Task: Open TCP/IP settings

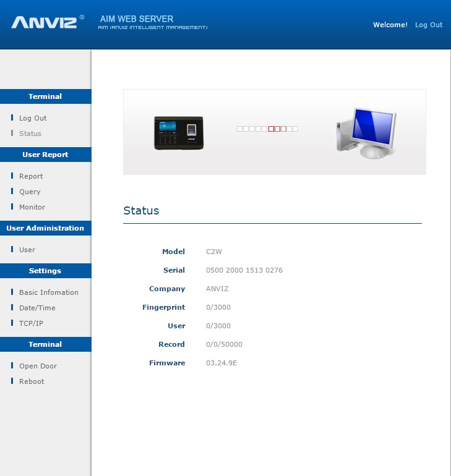Action: pos(31,323)
